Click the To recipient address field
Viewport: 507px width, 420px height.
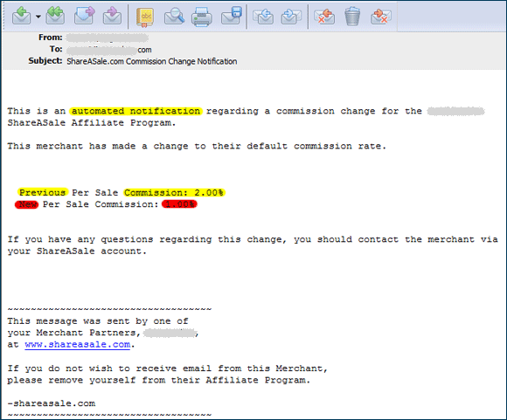point(109,50)
